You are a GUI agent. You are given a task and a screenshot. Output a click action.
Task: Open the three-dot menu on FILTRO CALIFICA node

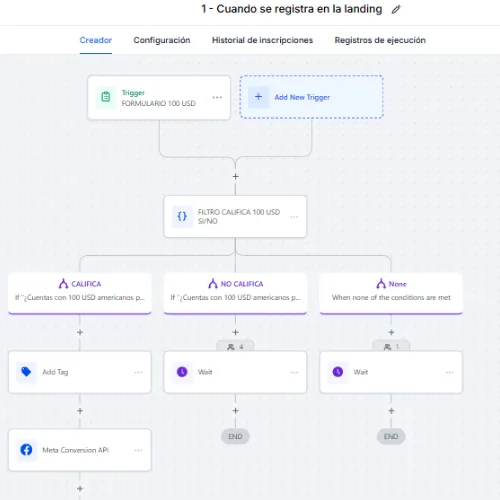(294, 217)
